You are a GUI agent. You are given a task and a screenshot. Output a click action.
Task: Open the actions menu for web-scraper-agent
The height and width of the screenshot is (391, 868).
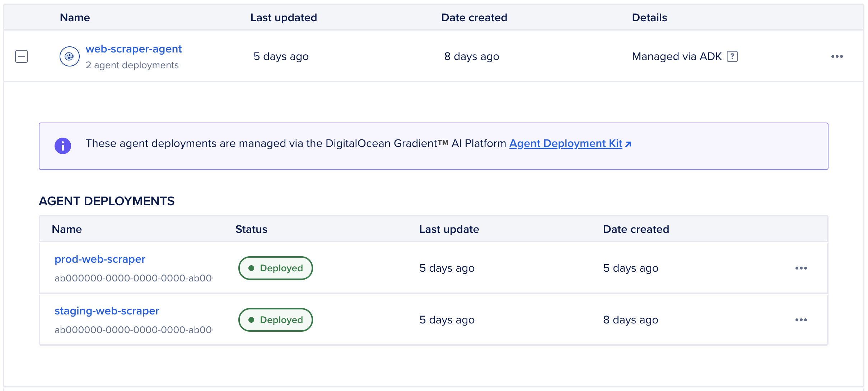(x=837, y=56)
